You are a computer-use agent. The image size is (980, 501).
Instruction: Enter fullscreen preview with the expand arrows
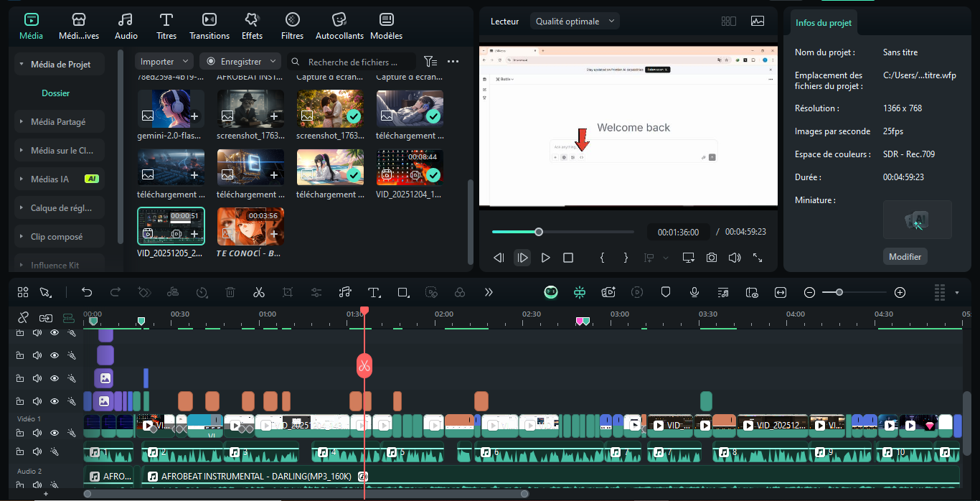pyautogui.click(x=758, y=258)
